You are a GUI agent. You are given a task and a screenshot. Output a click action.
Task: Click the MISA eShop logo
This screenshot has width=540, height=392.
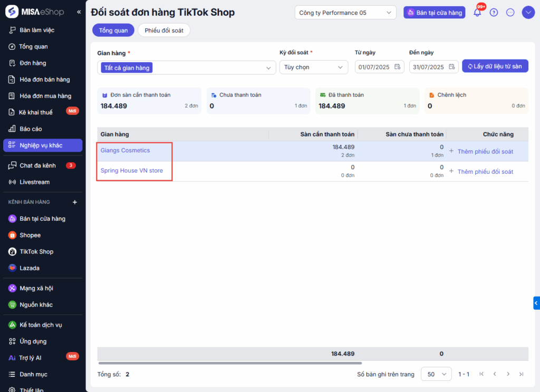[35, 12]
